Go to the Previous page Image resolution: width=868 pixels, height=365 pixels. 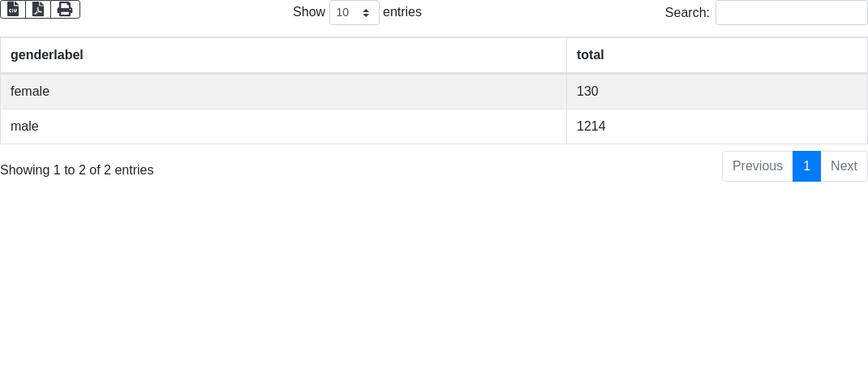(758, 166)
